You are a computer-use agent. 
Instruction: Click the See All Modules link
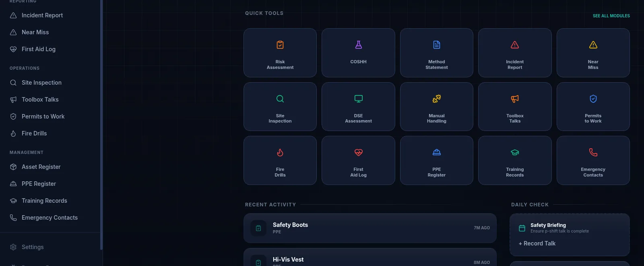[x=611, y=16]
